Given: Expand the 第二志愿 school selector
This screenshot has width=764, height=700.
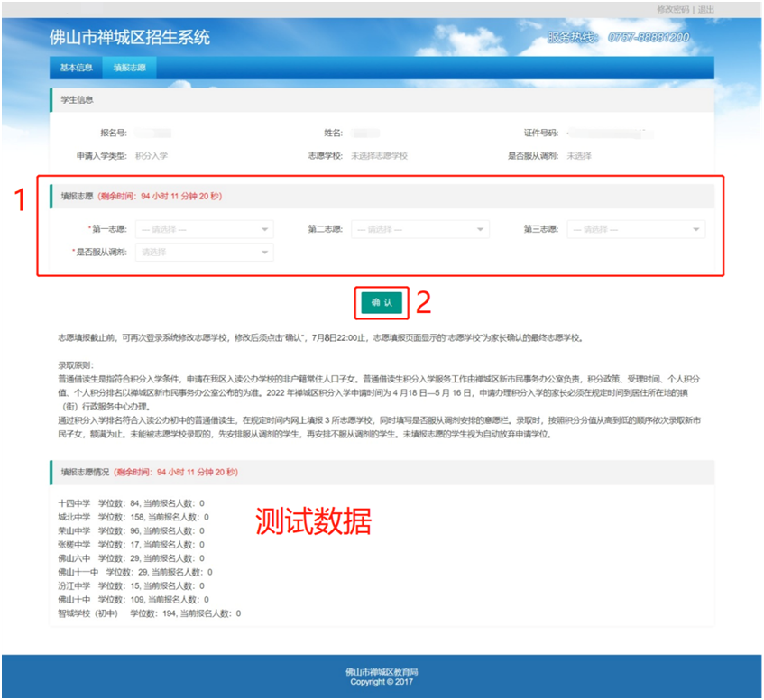Looking at the screenshot, I should click(x=419, y=229).
